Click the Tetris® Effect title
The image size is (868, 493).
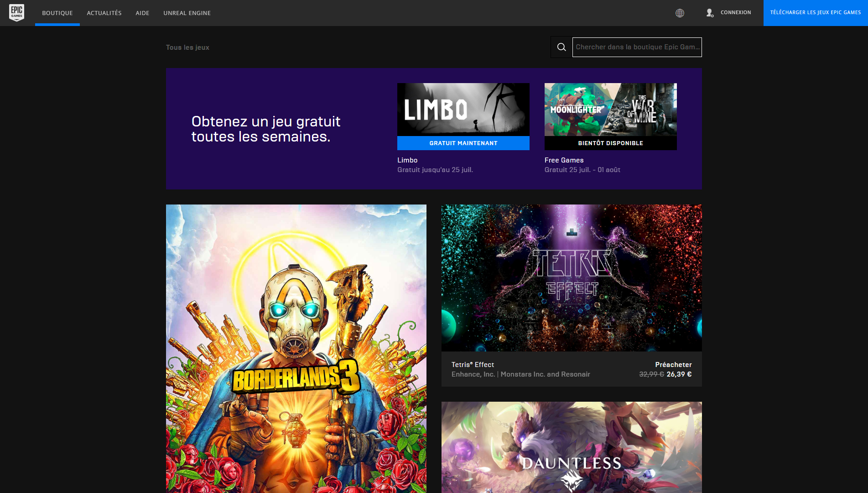(473, 365)
